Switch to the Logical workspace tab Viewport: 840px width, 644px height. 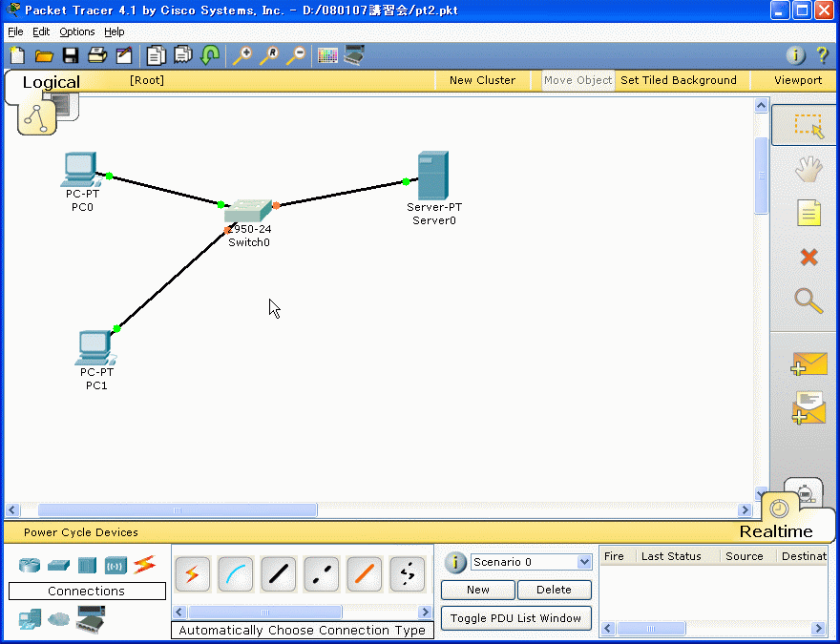click(51, 82)
